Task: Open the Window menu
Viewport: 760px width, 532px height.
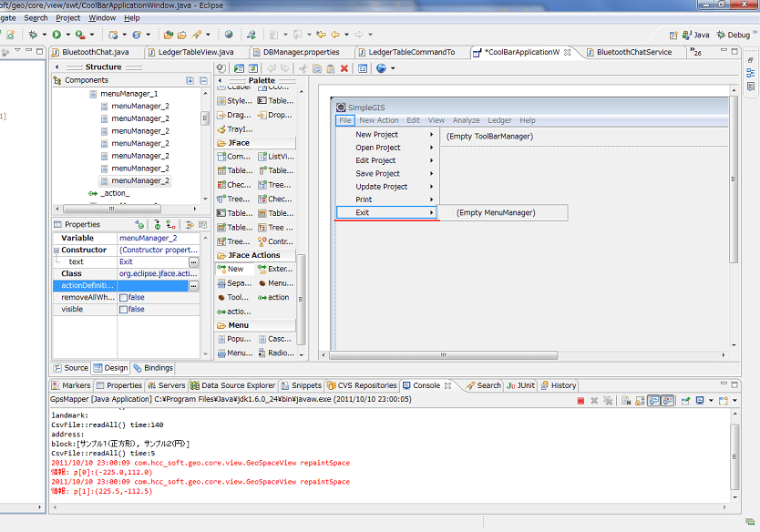Action: point(102,18)
